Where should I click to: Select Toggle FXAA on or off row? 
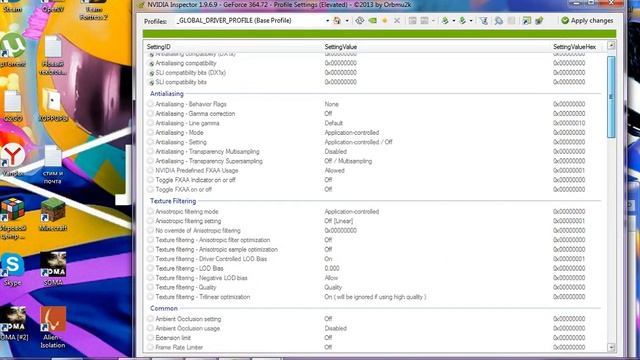(375, 189)
